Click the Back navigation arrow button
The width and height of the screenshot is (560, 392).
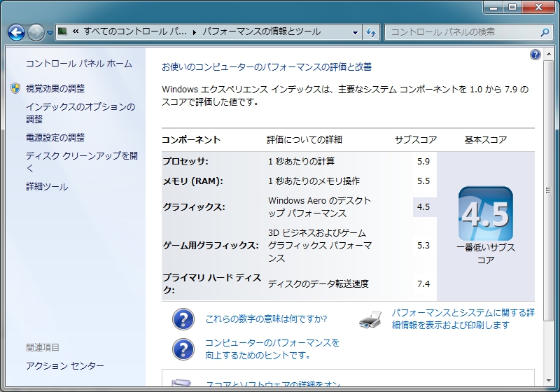click(x=17, y=32)
